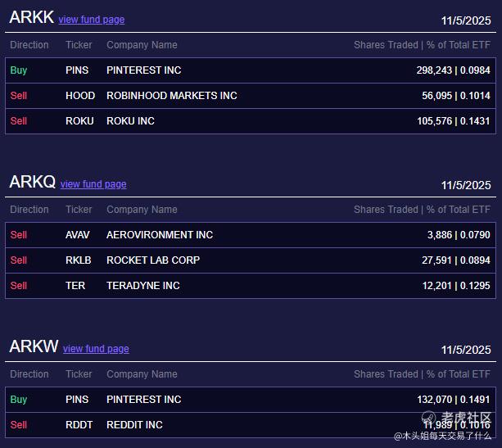The width and height of the screenshot is (502, 448).
Task: Click the value 27,591 | 0.0894
Action: pyautogui.click(x=455, y=260)
